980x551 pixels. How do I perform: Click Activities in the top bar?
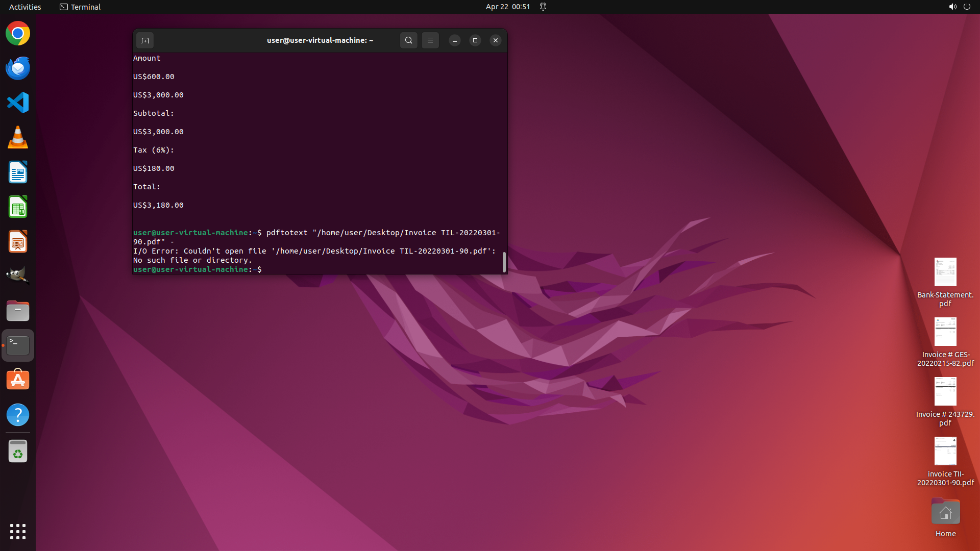(x=25, y=7)
